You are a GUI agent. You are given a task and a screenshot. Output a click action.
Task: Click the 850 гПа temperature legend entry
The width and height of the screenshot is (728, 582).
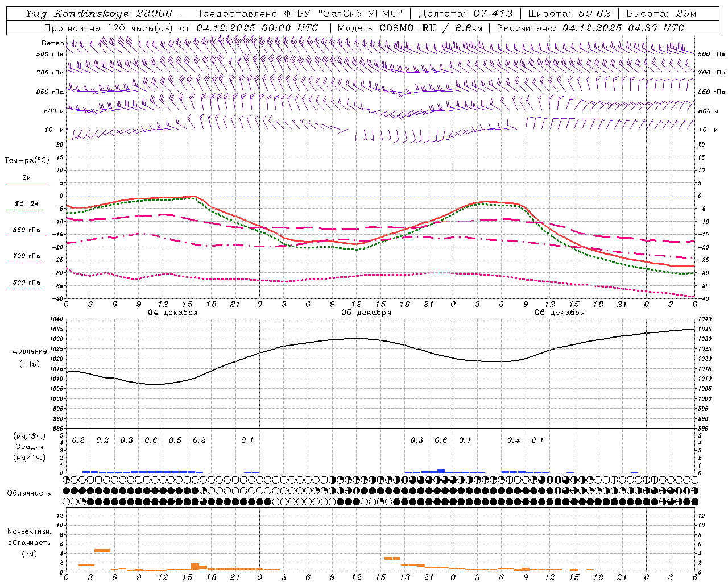pyautogui.click(x=26, y=230)
